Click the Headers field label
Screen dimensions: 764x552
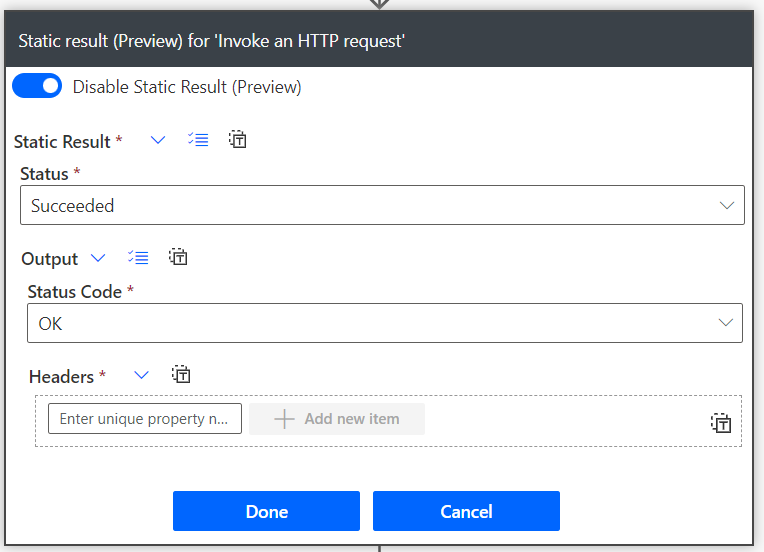(x=61, y=377)
